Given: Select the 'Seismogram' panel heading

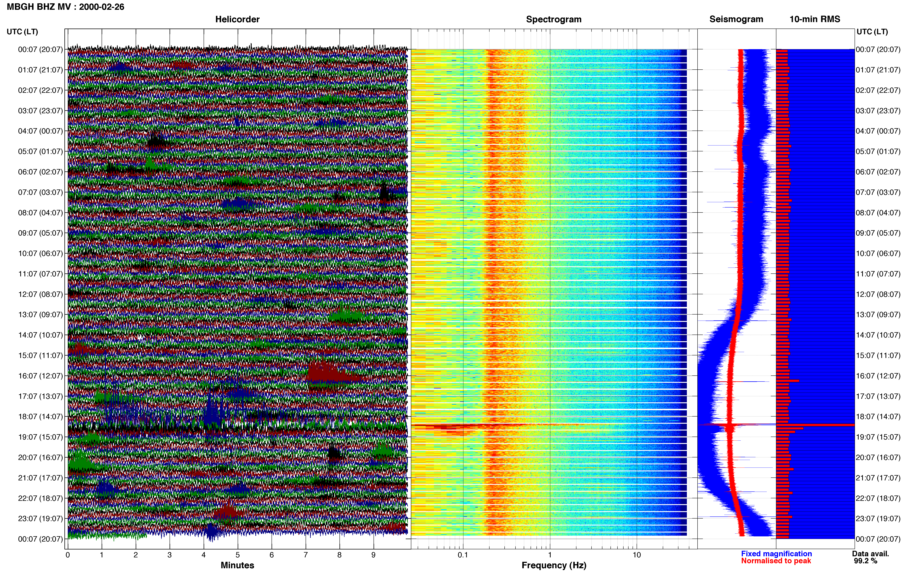Looking at the screenshot, I should tap(736, 20).
